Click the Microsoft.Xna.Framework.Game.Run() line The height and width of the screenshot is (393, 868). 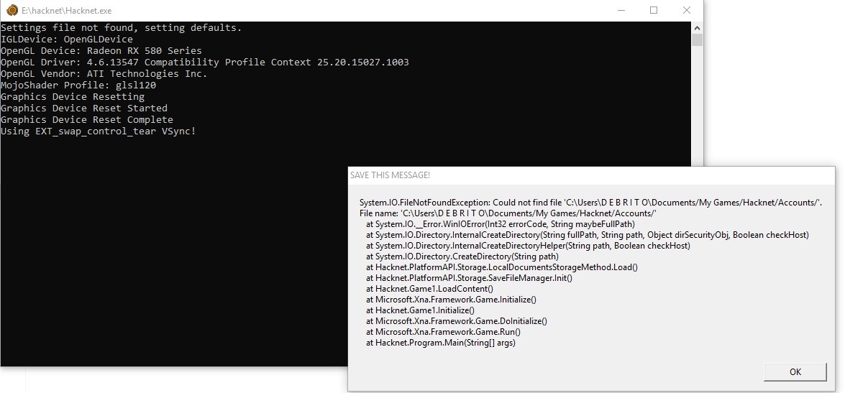point(443,332)
